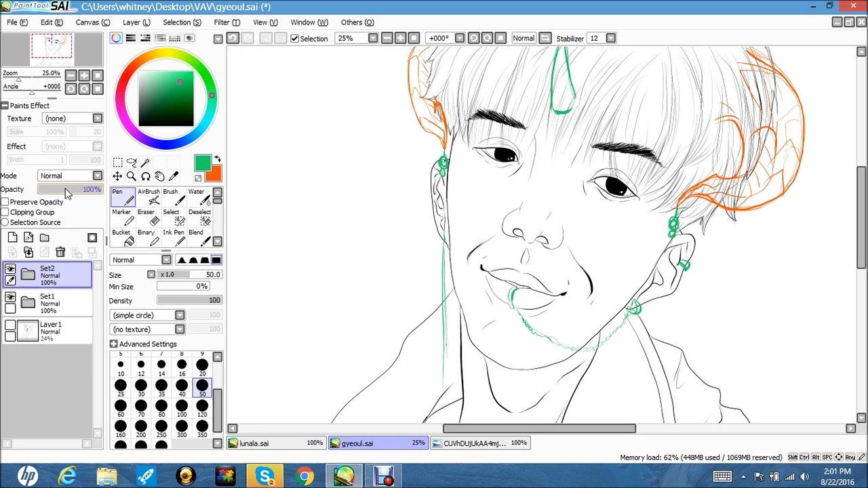Zoom out with the navigator minus button

point(71,76)
